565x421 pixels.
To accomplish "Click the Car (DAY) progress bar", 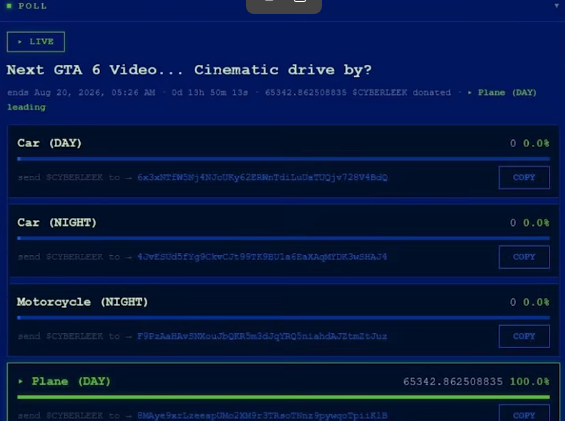I will coord(283,159).
